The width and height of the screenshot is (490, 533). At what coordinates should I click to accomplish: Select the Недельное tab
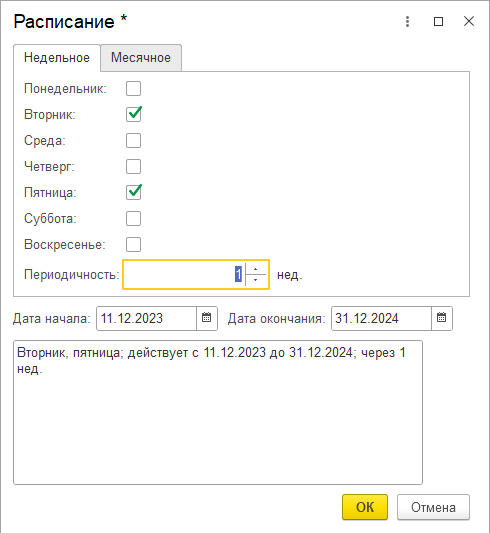click(x=57, y=57)
